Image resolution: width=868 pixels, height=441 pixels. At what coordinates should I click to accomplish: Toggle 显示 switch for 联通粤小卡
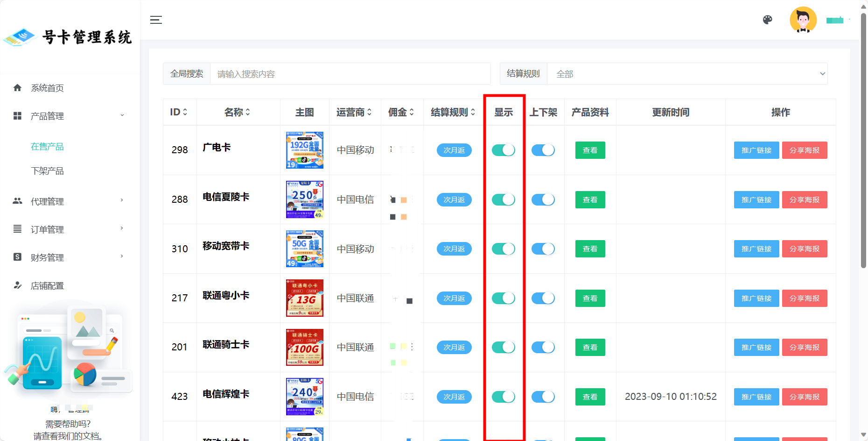pos(504,298)
